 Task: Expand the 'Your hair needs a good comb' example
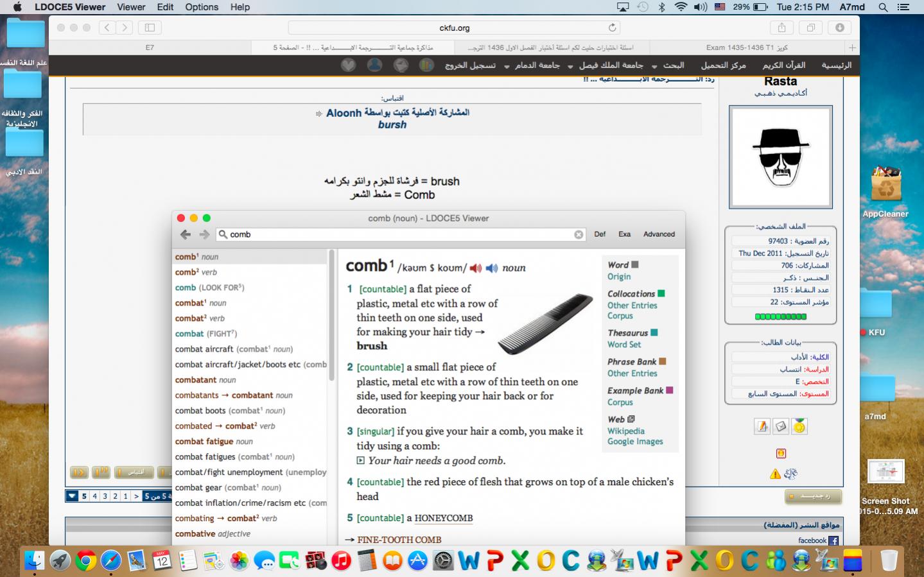(x=361, y=461)
